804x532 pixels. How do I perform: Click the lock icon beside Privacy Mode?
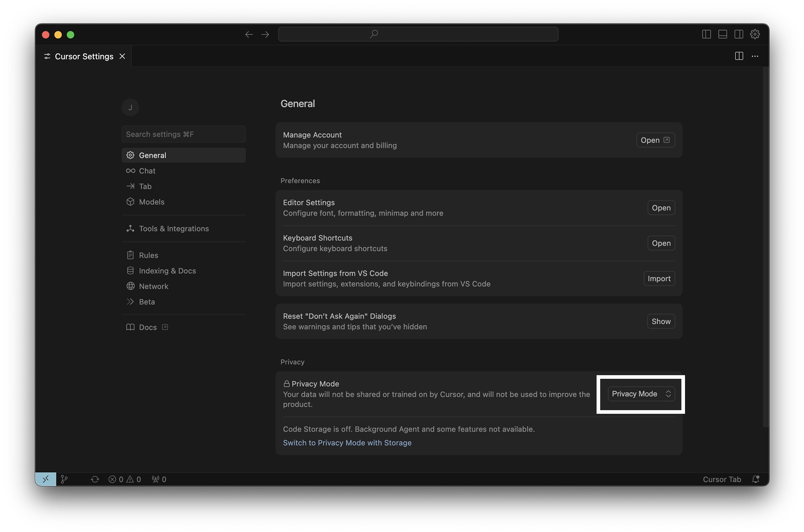287,384
